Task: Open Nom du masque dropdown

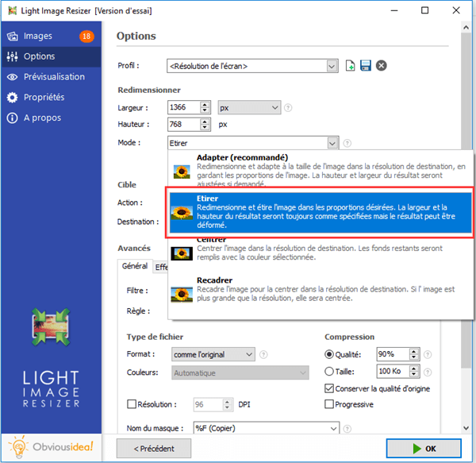Action: [334, 428]
